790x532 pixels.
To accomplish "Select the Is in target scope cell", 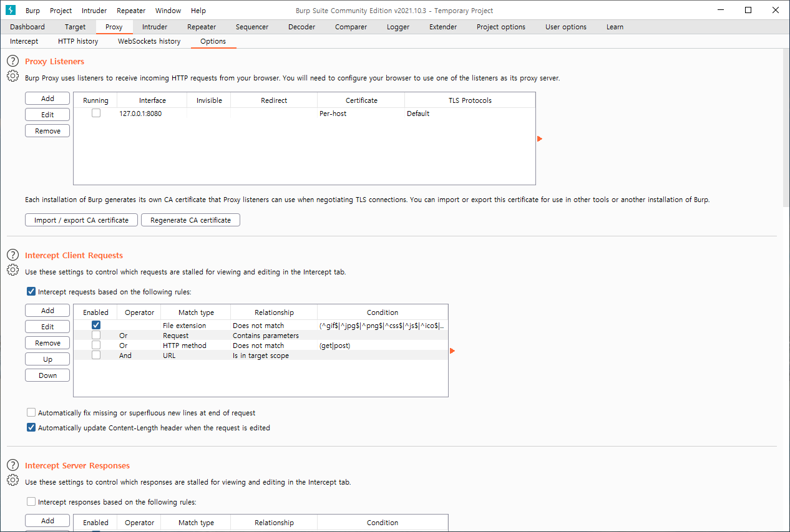I will [x=274, y=355].
